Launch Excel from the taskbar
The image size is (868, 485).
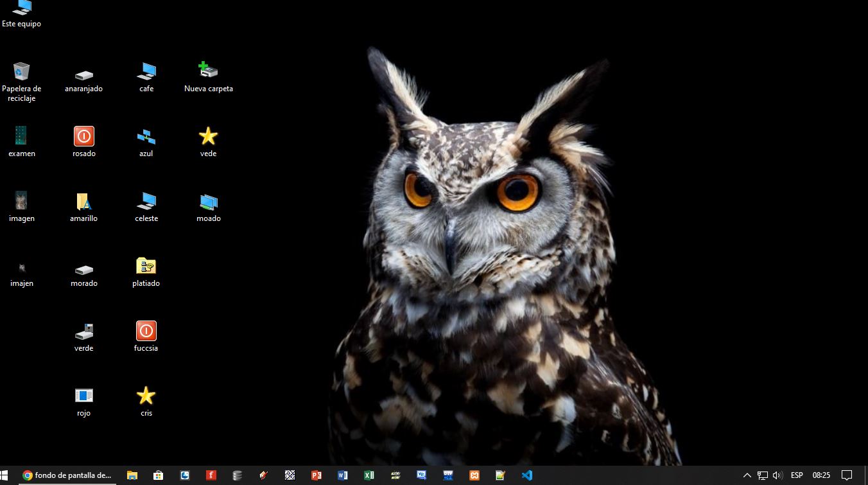tap(369, 475)
